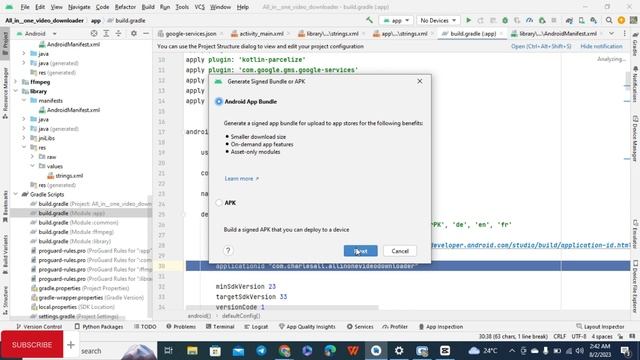Open the Terminal tool window
Viewport: 640px width, 360px height.
[x=220, y=327]
